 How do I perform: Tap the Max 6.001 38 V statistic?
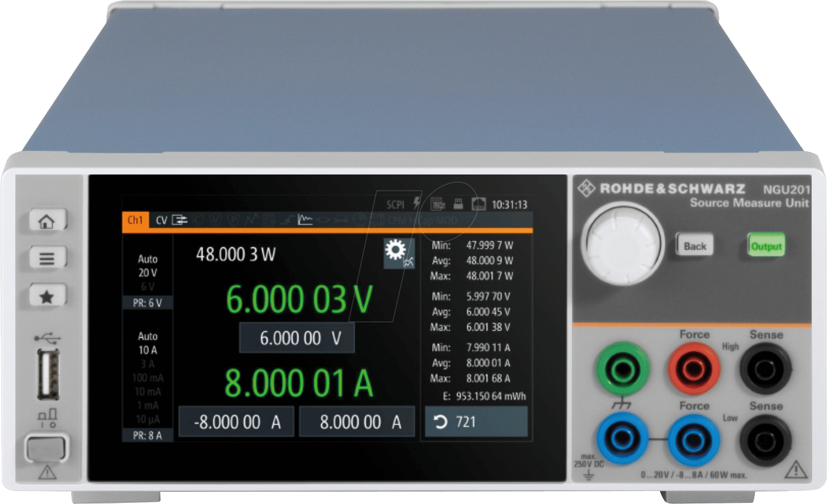click(471, 327)
